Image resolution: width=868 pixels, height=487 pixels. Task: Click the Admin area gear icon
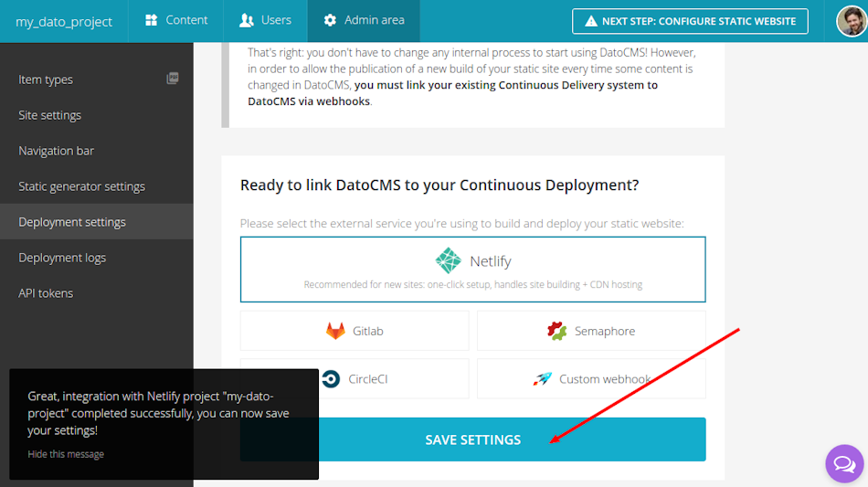coord(330,20)
